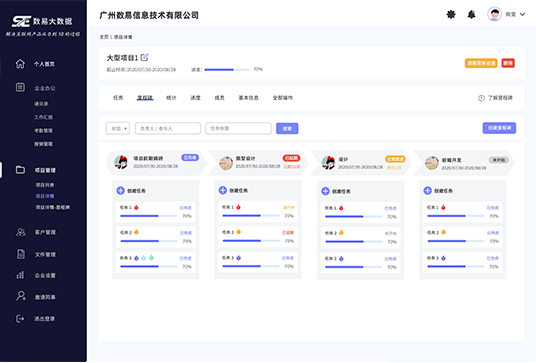
Task: Open the notification bell icon
Action: pos(471,14)
